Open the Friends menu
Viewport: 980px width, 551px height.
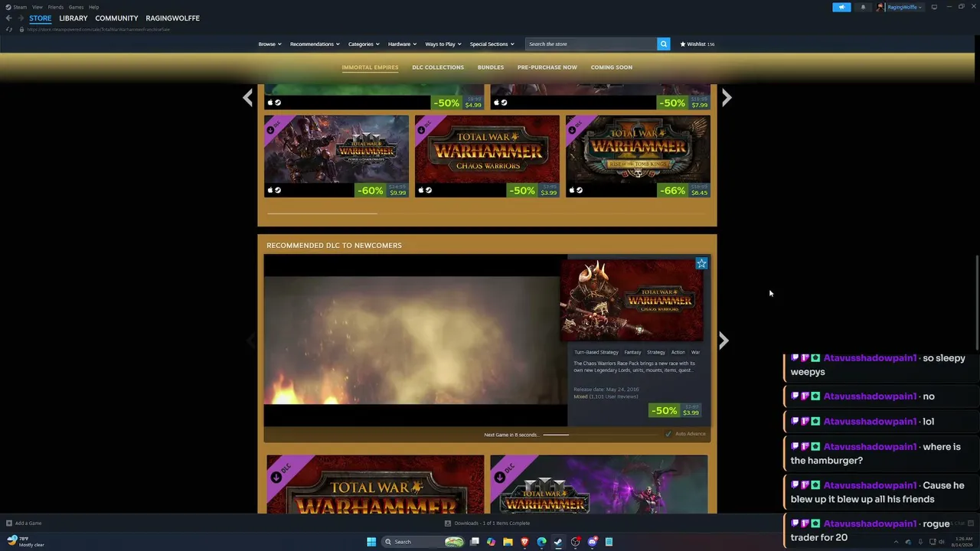click(56, 7)
